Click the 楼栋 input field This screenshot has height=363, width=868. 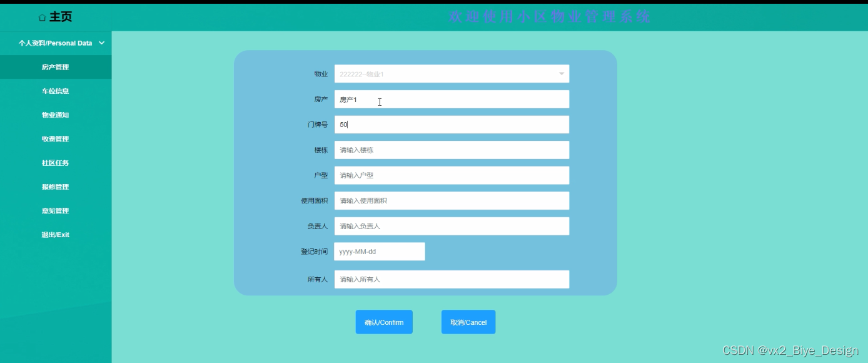pyautogui.click(x=452, y=150)
